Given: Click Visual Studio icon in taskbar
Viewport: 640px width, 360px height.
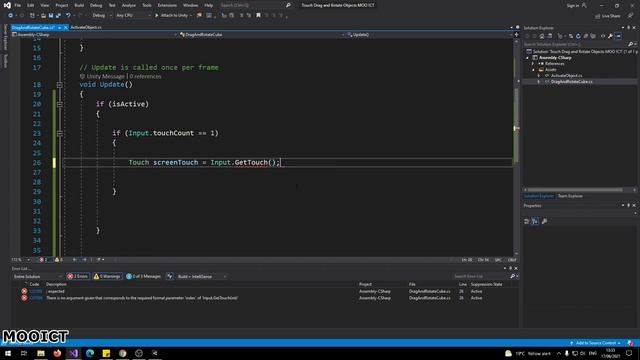Looking at the screenshot, I should 73,353.
